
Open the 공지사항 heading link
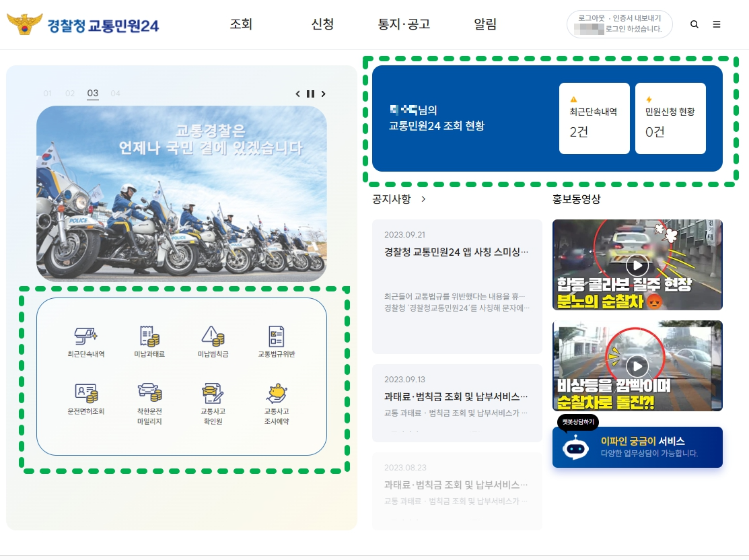(x=391, y=199)
